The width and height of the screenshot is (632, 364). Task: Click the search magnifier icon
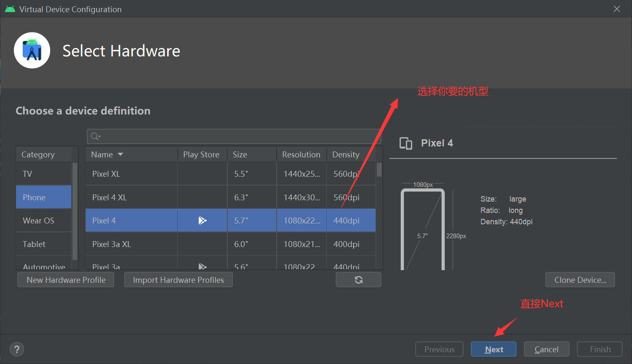click(96, 136)
